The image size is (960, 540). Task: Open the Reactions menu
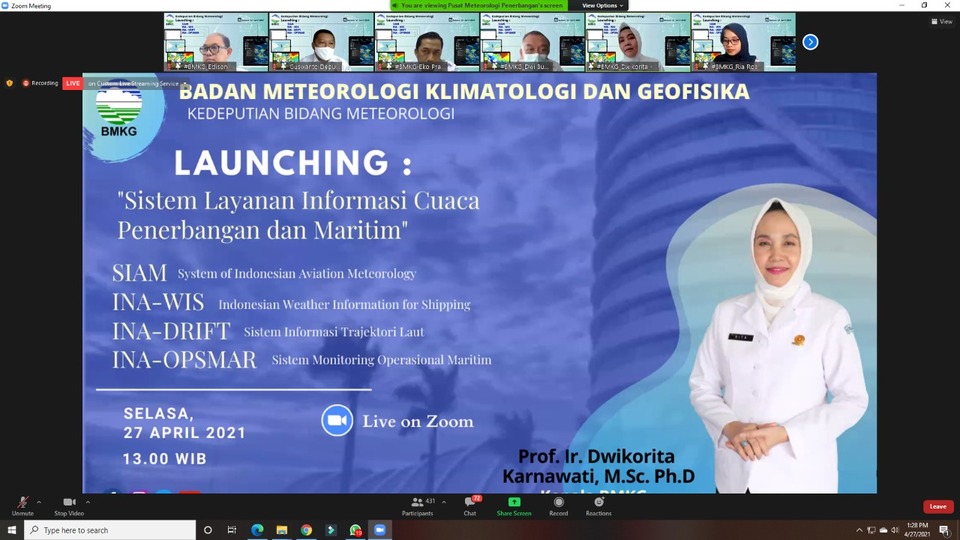pos(598,506)
